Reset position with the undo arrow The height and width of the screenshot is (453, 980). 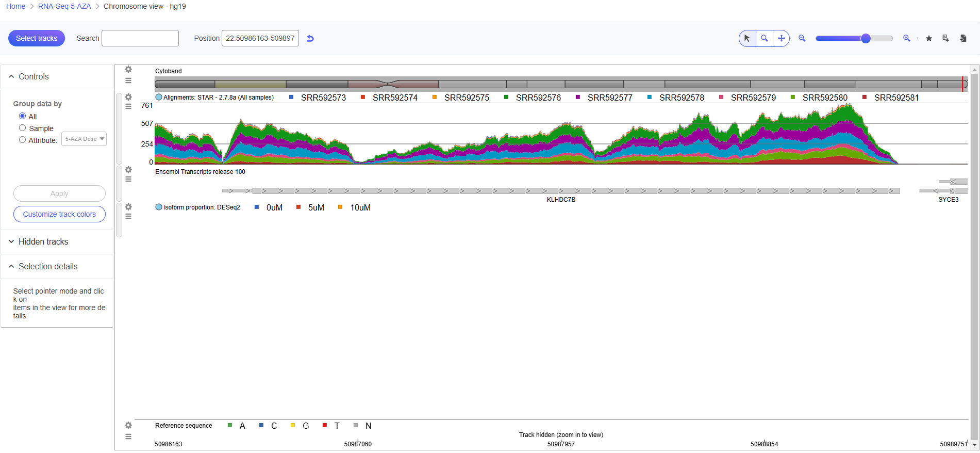click(x=310, y=38)
